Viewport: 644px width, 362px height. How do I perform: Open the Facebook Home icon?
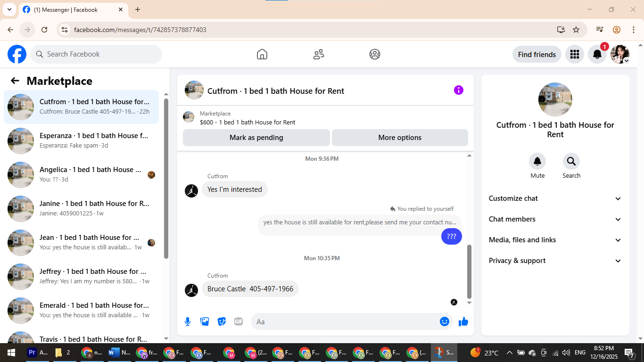[x=262, y=54]
